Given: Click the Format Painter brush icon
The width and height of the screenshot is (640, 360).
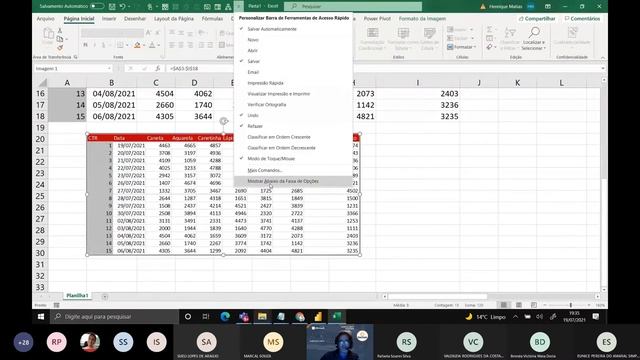Looking at the screenshot, I should coord(60,48).
